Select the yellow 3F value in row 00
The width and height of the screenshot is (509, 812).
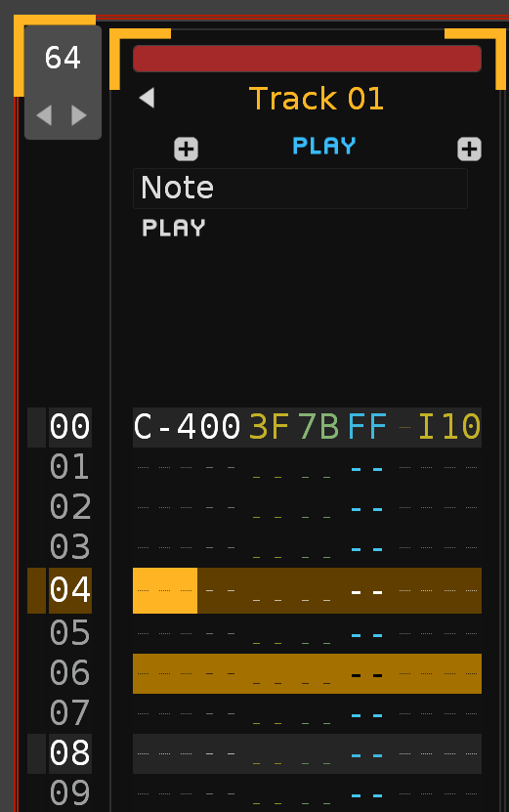tap(269, 427)
